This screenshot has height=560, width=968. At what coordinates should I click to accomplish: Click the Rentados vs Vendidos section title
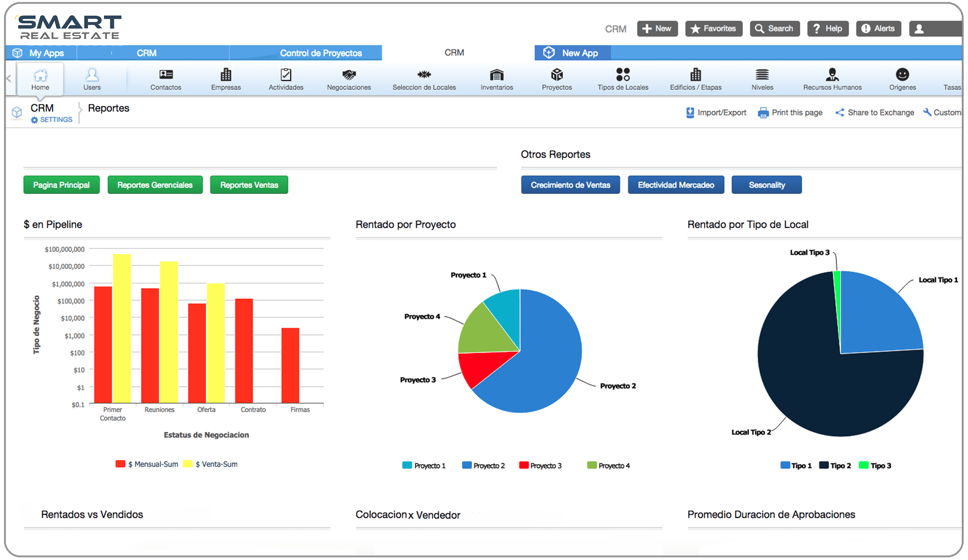click(92, 515)
